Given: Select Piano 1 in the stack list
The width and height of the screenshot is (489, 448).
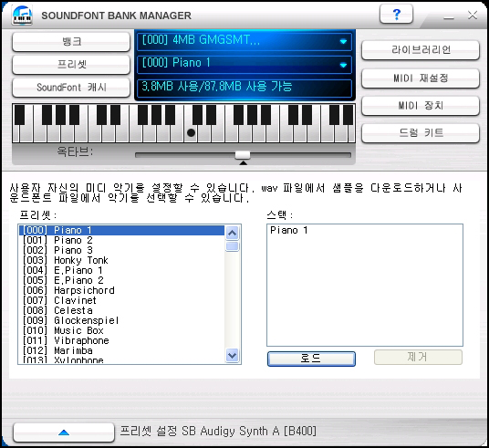Looking at the screenshot, I should click(289, 230).
